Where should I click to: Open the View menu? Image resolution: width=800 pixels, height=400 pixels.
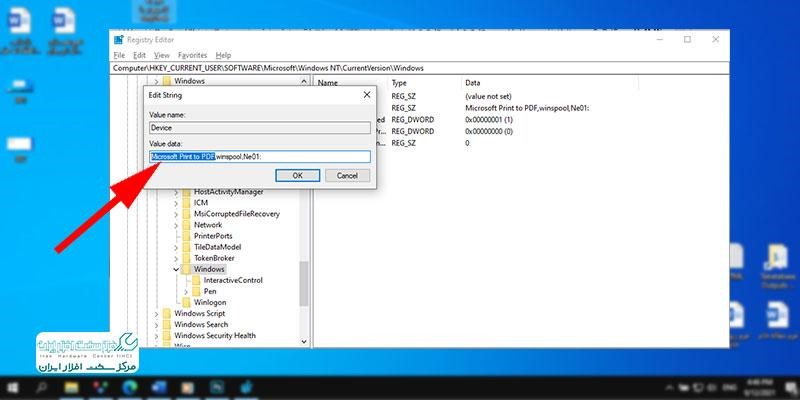tap(162, 55)
